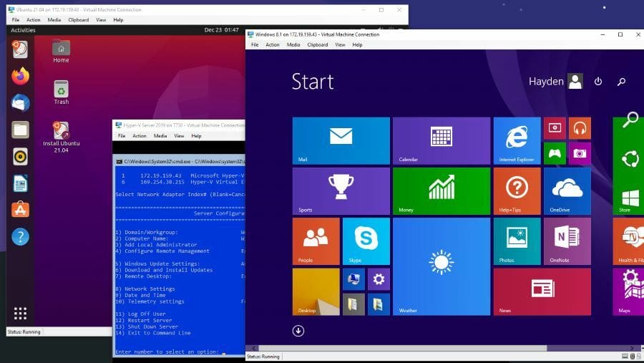Open Action menu in Windows 8.1 window
The width and height of the screenshot is (644, 363).
click(273, 45)
